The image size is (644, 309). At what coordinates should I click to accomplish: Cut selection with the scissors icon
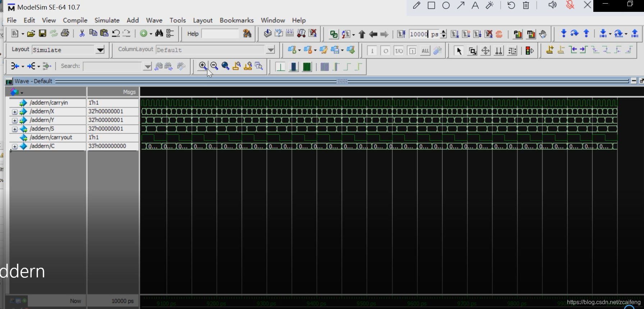(82, 33)
